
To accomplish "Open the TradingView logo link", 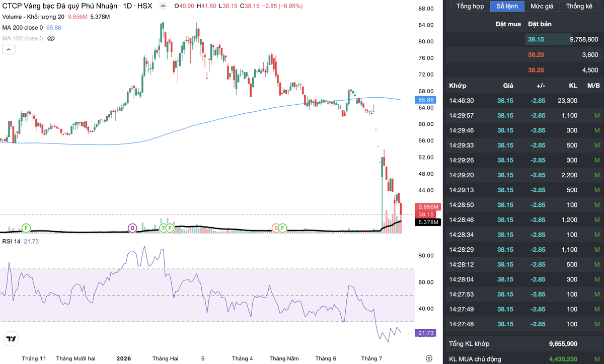I will (x=11, y=338).
